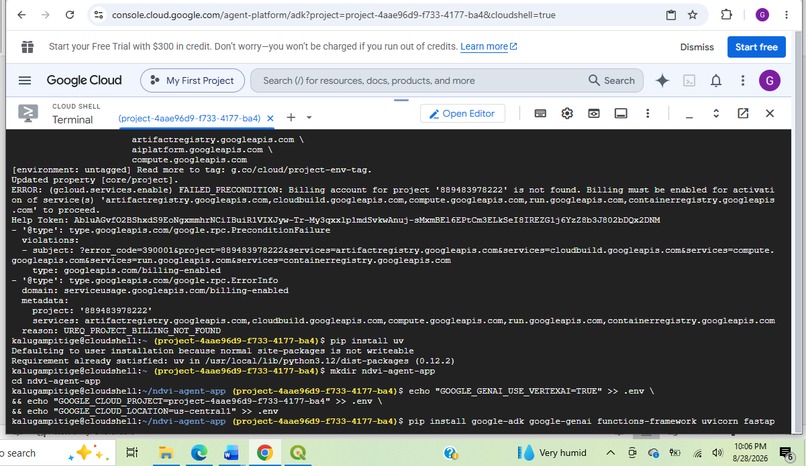Viewport: 806px width, 466px height.
Task: Minimize the Cloud Shell panel
Action: (689, 116)
